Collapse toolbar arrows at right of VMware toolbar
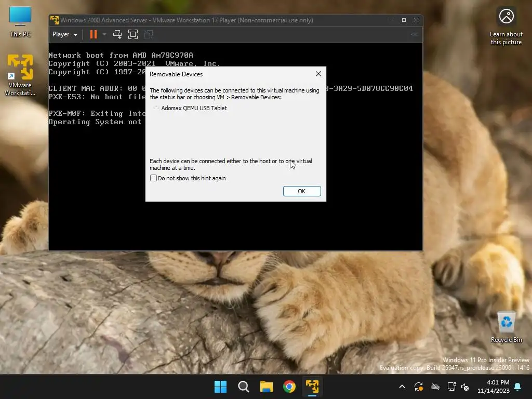The image size is (532, 399). tap(414, 34)
